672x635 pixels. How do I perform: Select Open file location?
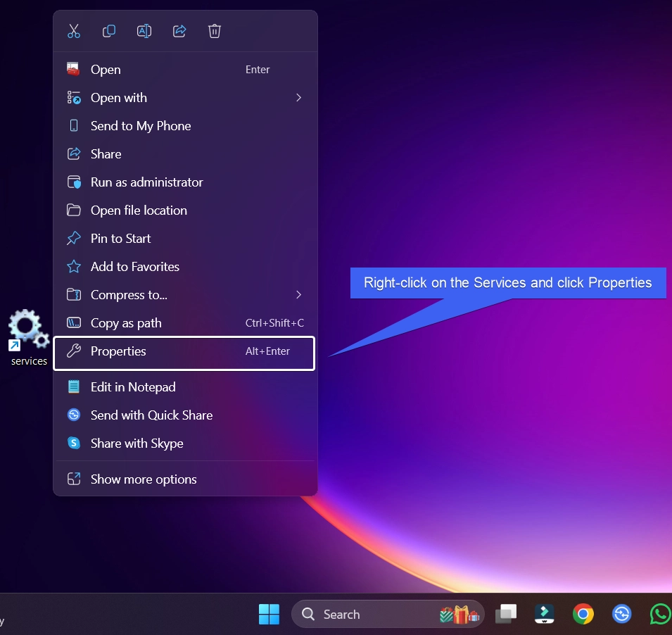pos(185,210)
